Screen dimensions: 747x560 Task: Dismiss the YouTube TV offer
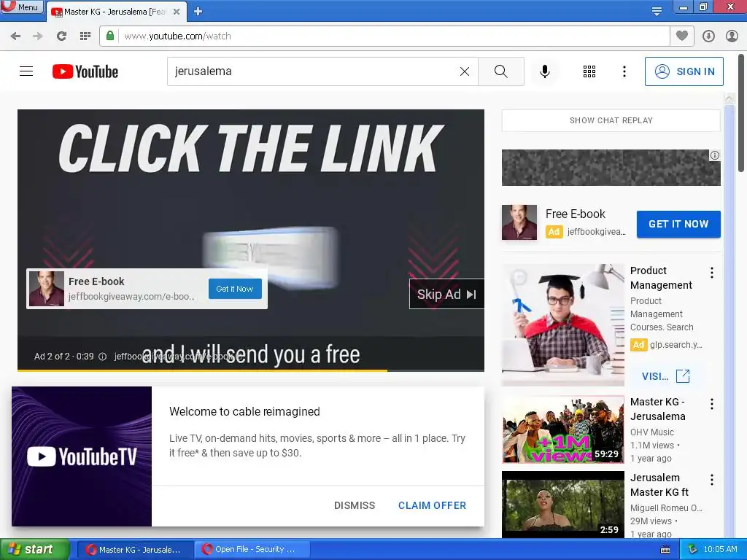point(355,505)
